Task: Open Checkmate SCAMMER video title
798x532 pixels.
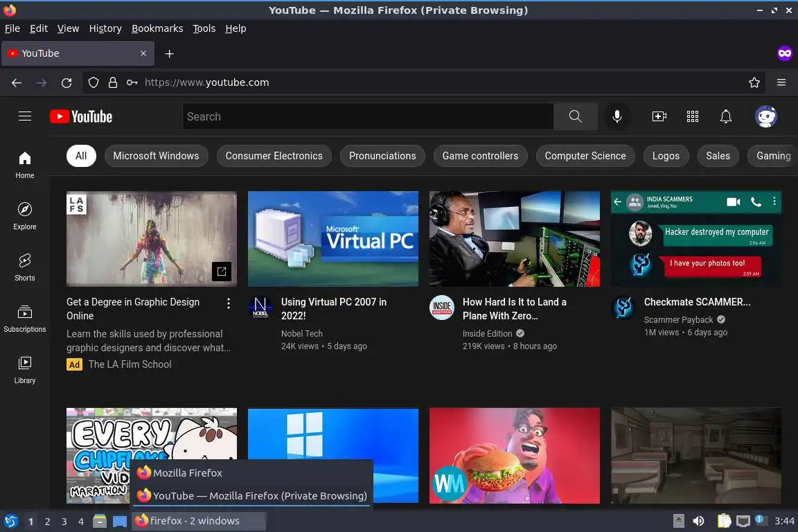Action: 698,302
